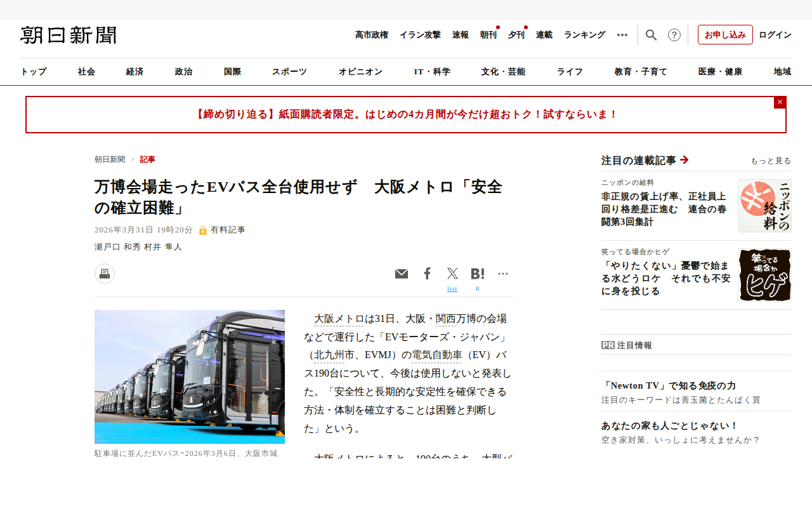Click the X share 'list' link
812x508 pixels.
452,289
